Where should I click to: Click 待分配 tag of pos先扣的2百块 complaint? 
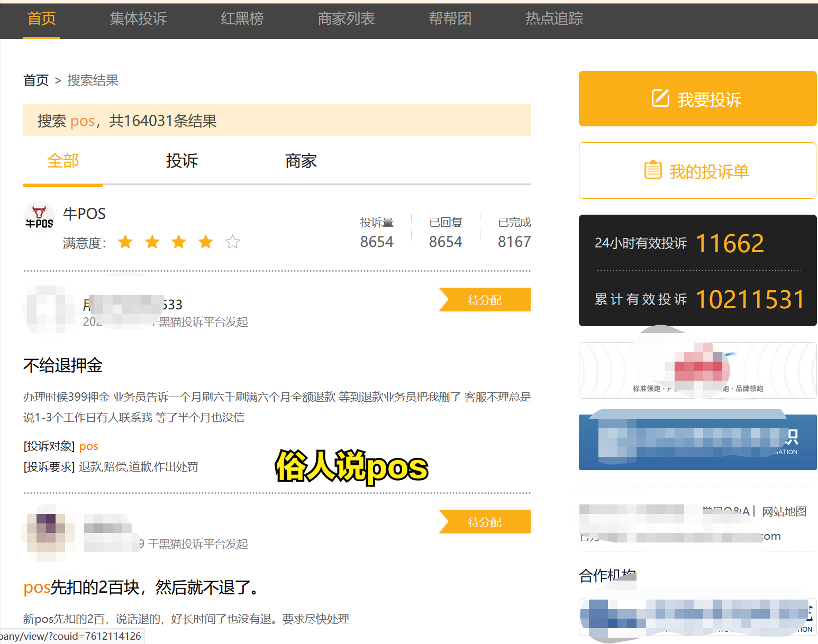tap(485, 522)
